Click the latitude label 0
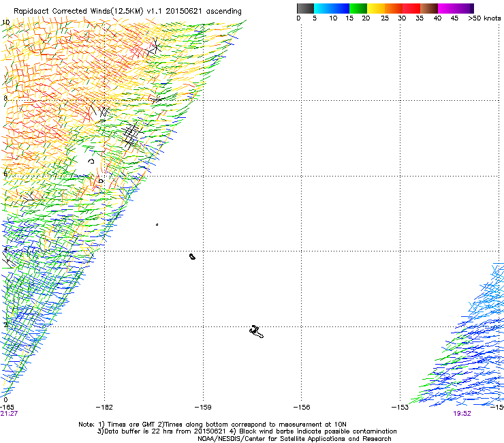The height and width of the screenshot is (443, 504). (5, 400)
